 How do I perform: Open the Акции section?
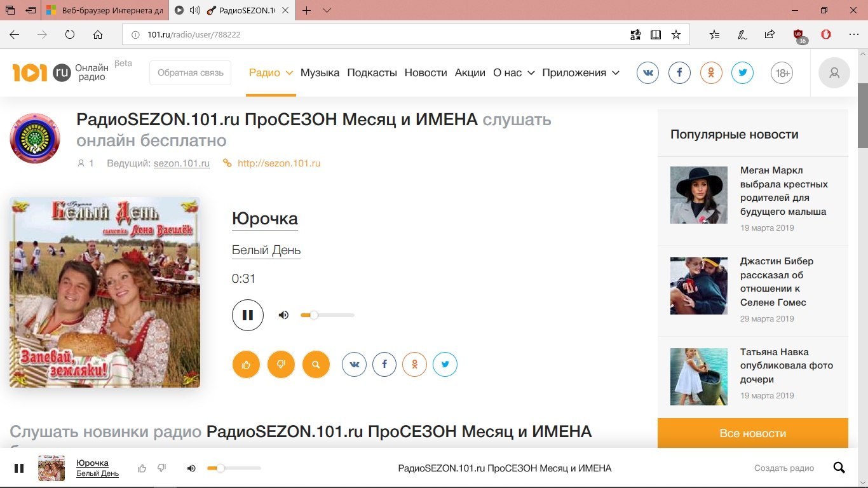(x=470, y=73)
